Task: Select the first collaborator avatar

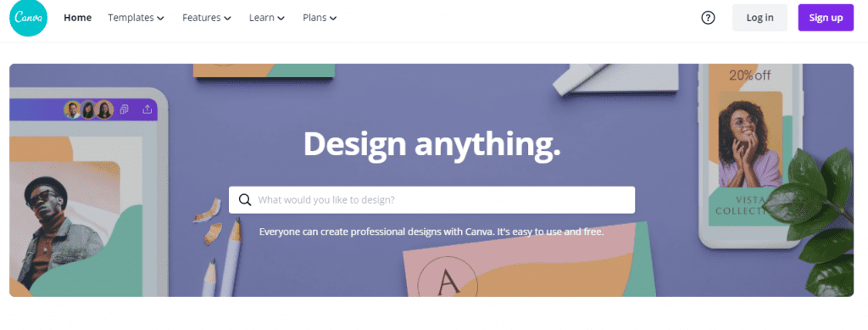Action: [73, 109]
